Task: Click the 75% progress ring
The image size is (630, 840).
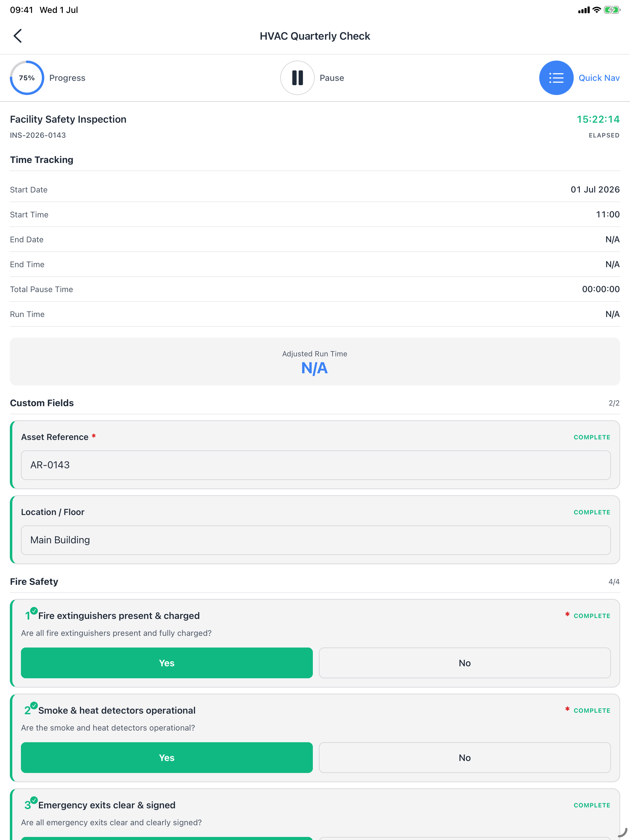Action: point(27,78)
